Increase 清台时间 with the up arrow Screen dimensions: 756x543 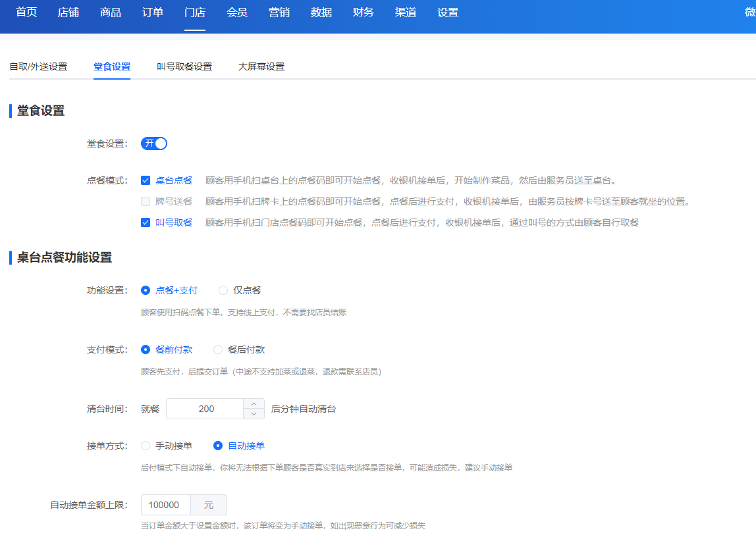[x=254, y=403]
